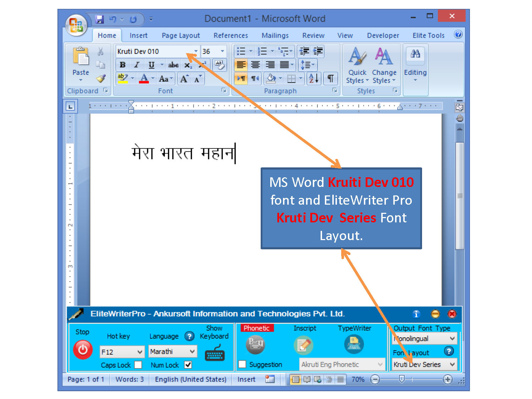Open the References ribbon tab
The width and height of the screenshot is (532, 399).
(x=231, y=35)
